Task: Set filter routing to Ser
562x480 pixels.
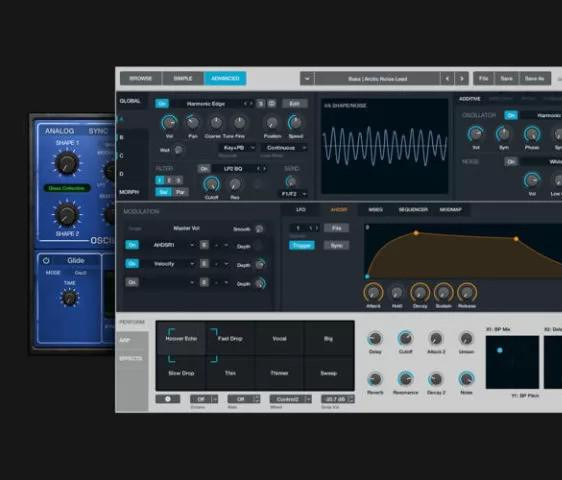Action: (163, 193)
